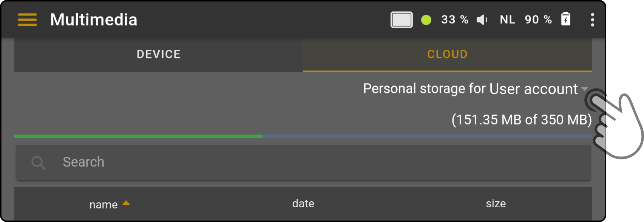Image resolution: width=644 pixels, height=222 pixels.
Task: Click the orange sort arrow beside name
Action: [x=126, y=203]
